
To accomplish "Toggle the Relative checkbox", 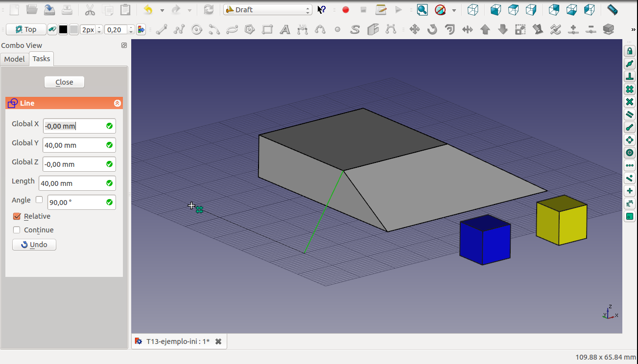I will (17, 216).
